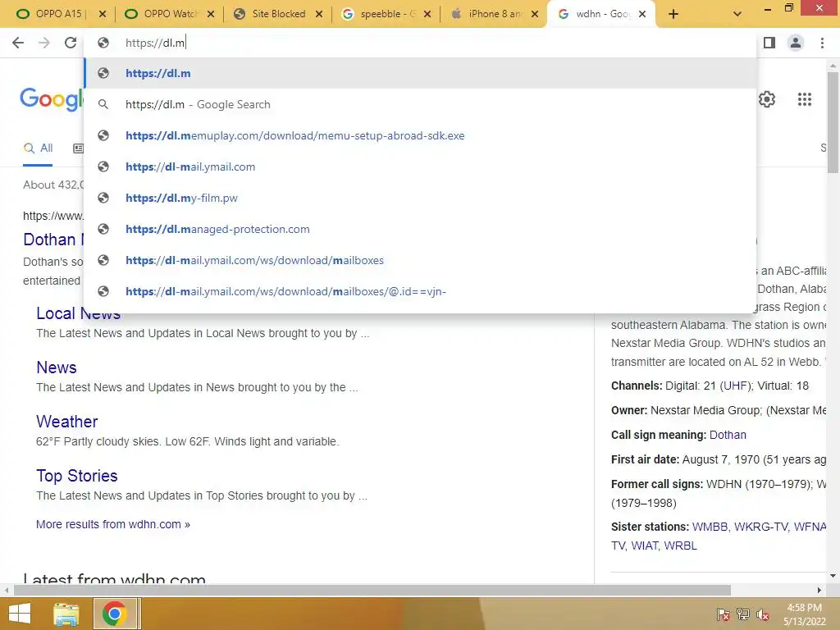
Task: Open Chrome's three-dot menu
Action: tap(822, 43)
